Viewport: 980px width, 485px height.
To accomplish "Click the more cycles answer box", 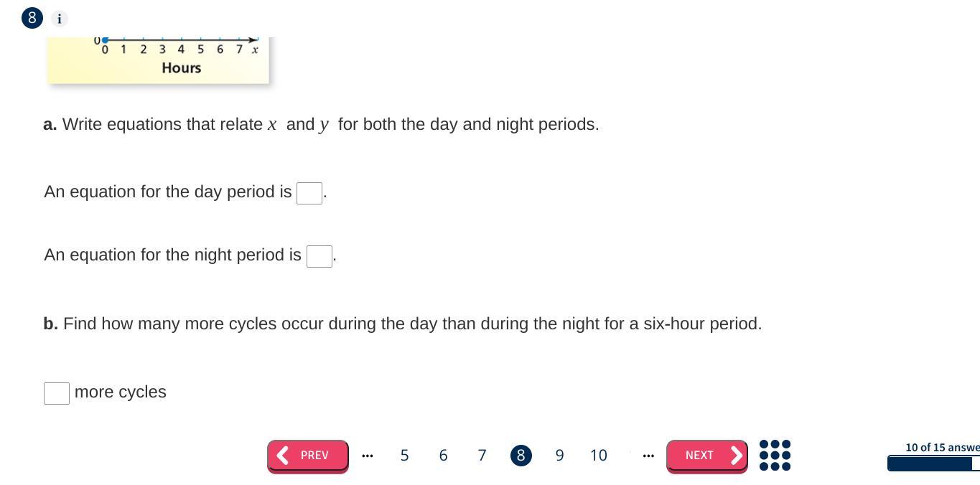I will click(x=57, y=393).
